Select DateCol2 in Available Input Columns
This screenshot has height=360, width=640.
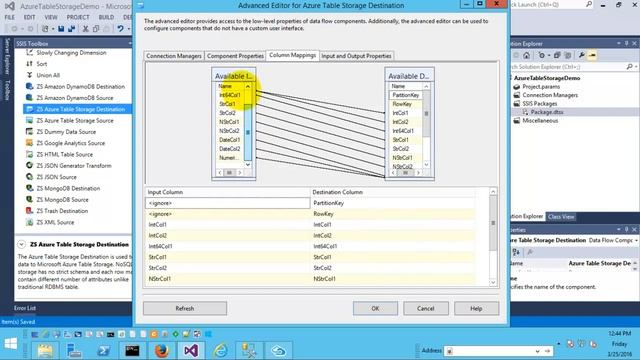pyautogui.click(x=230, y=149)
